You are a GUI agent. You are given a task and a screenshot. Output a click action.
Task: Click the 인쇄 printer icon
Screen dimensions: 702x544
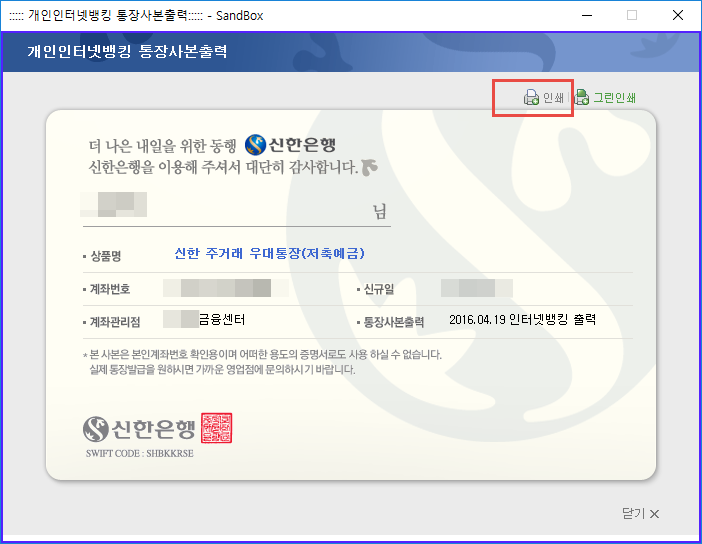[531, 97]
